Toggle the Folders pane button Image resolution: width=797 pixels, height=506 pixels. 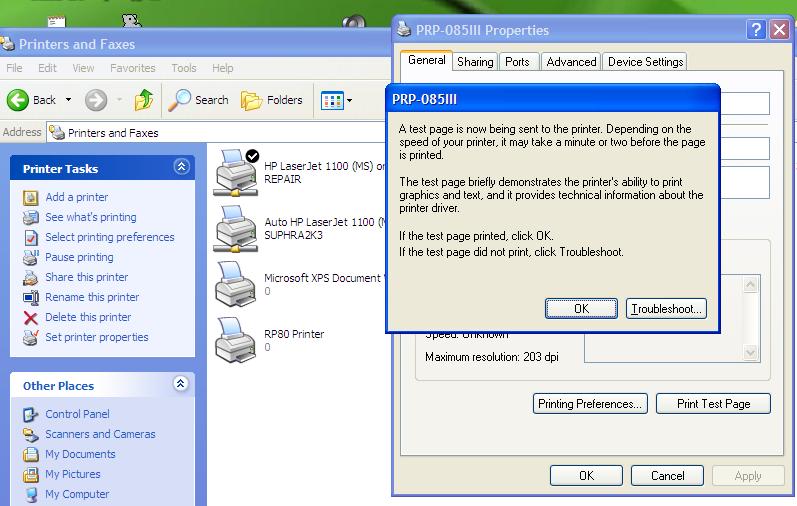tap(271, 100)
